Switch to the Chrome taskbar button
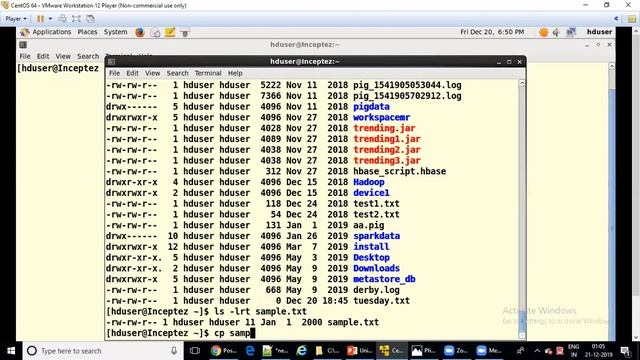The image size is (640, 360). 224,351
